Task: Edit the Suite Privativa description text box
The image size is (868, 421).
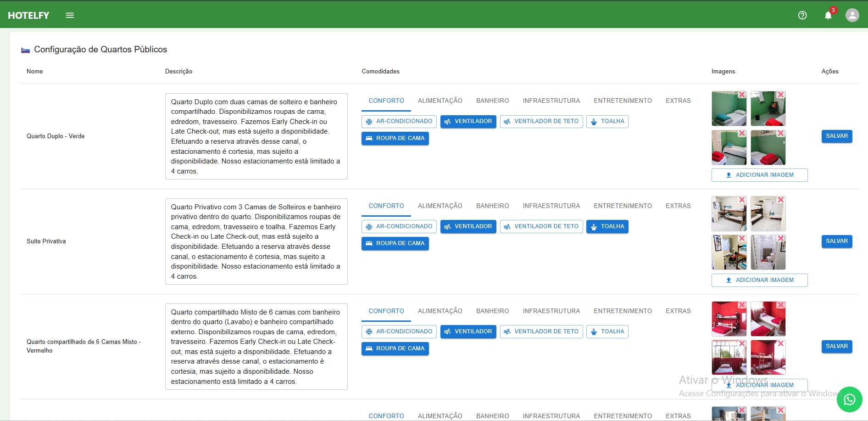Action: 256,241
